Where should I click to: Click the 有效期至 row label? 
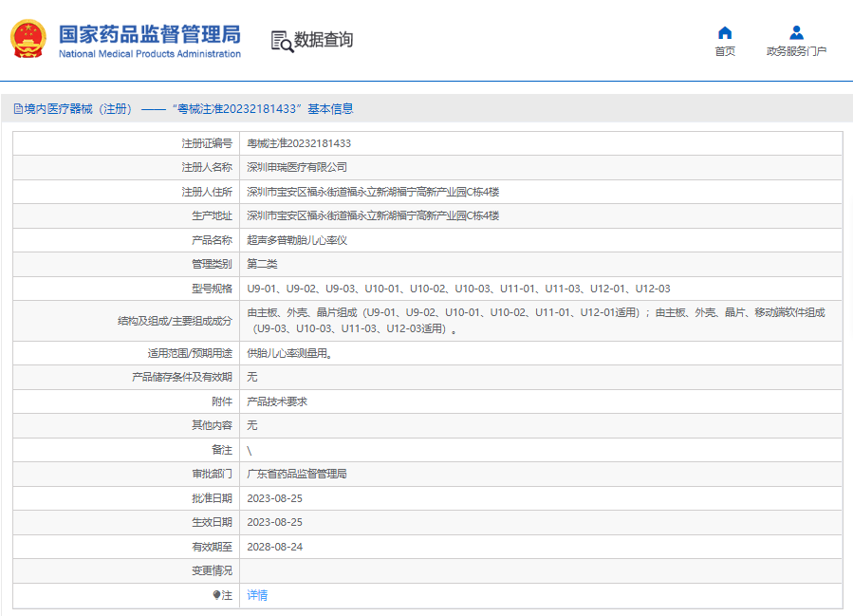click(212, 547)
